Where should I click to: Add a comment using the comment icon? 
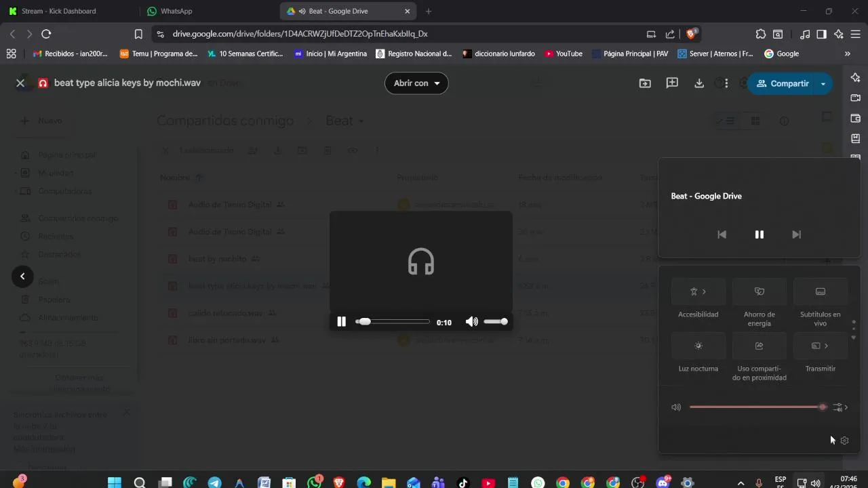672,83
